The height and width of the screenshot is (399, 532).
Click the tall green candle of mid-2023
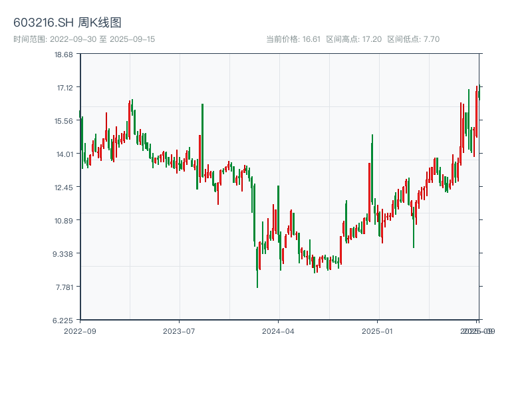coord(203,140)
